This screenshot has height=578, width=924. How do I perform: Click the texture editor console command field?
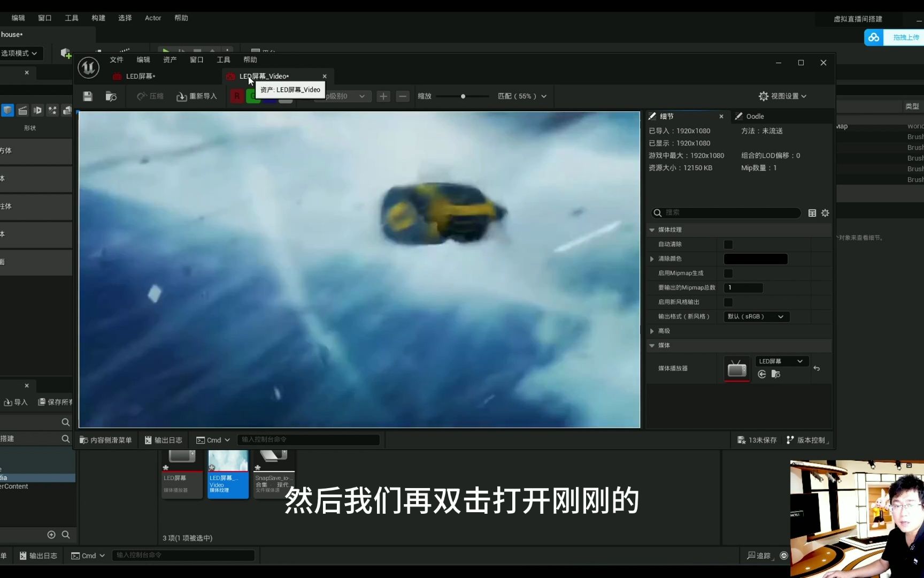pyautogui.click(x=308, y=440)
